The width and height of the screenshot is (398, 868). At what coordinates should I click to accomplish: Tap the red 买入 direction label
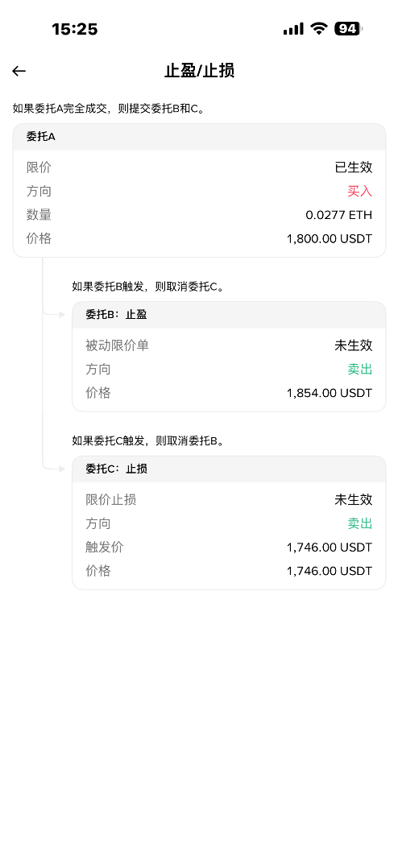pyautogui.click(x=360, y=191)
